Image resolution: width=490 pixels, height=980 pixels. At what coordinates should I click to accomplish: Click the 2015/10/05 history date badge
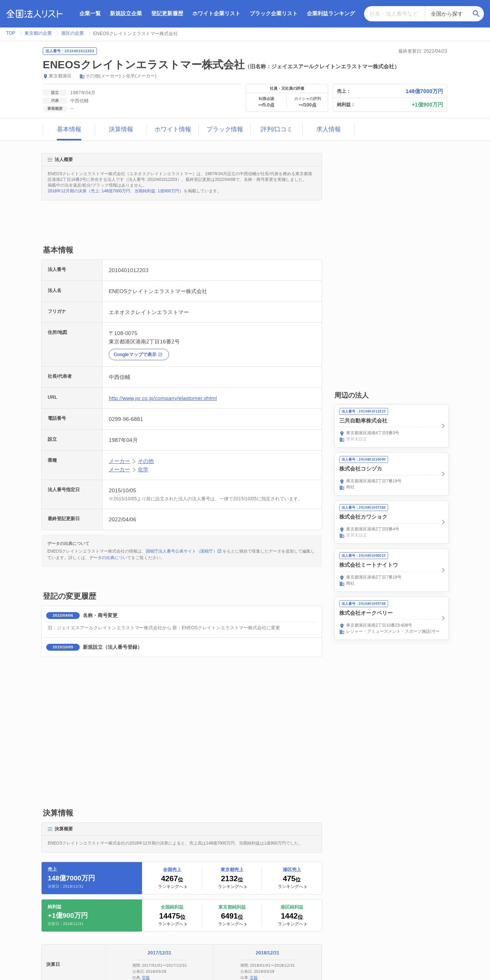point(63,647)
